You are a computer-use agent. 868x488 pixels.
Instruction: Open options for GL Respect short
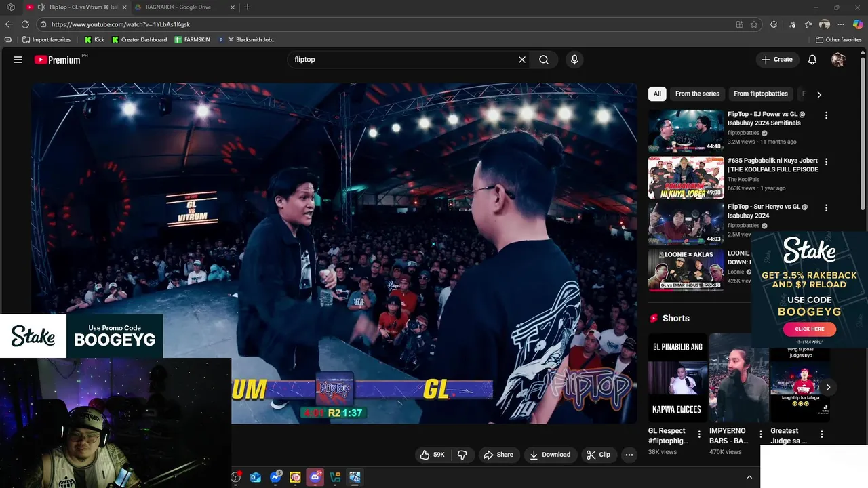(x=699, y=434)
